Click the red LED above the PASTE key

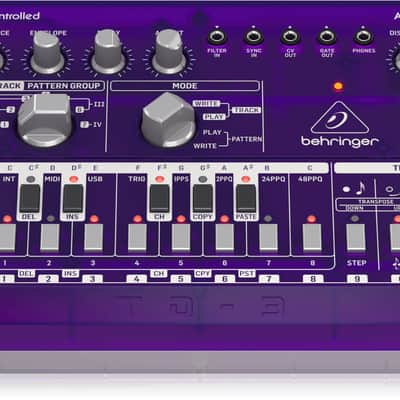246,179
